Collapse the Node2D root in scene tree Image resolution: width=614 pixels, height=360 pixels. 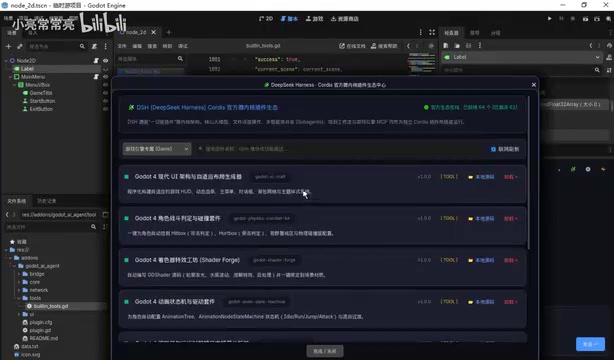click(6, 61)
